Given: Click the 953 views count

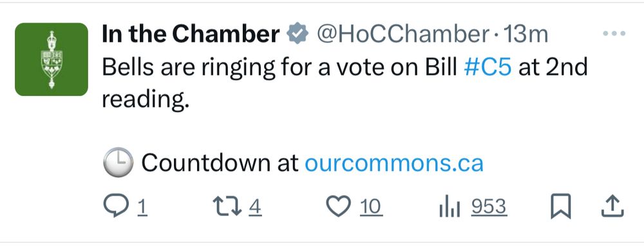Looking at the screenshot, I should pyautogui.click(x=489, y=207).
